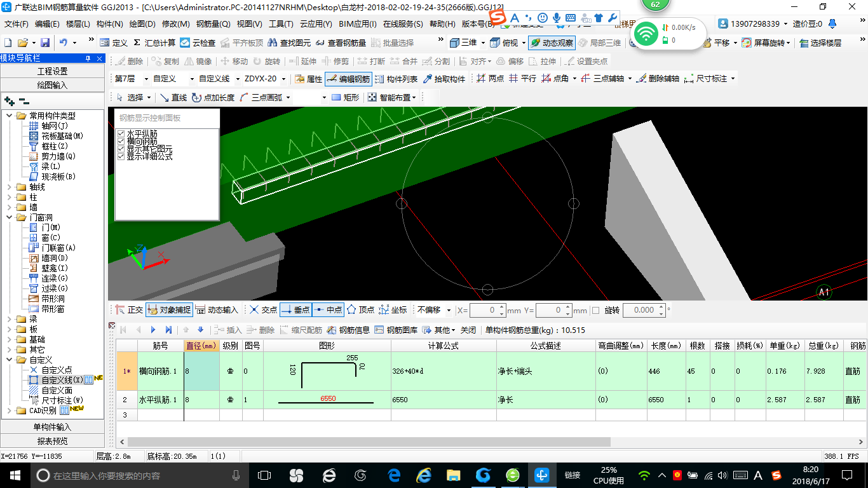Screen dimensions: 868x488
Task: Click 关闭 in rebar toolbar
Action: tap(468, 330)
